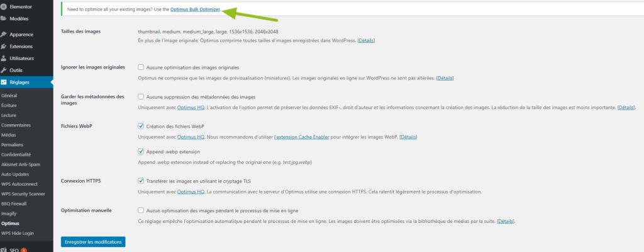Click the Utilisateurs person icon
The height and width of the screenshot is (252, 644).
point(3,59)
